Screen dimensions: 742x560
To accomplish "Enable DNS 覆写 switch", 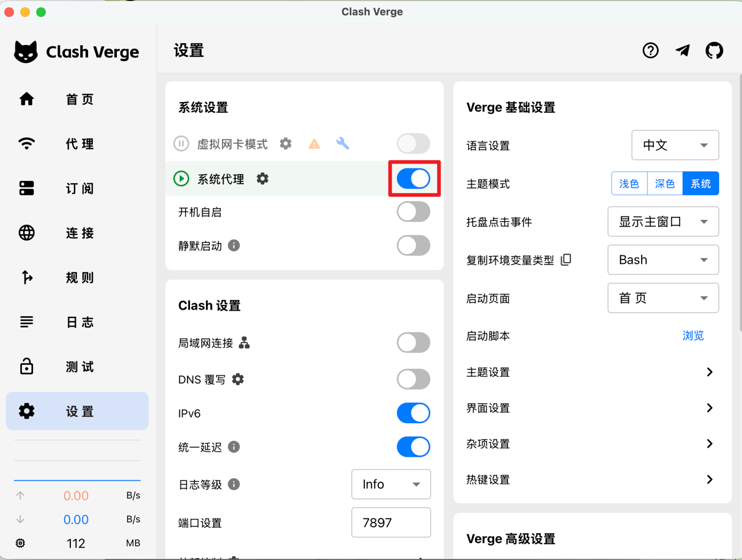I will click(x=414, y=379).
